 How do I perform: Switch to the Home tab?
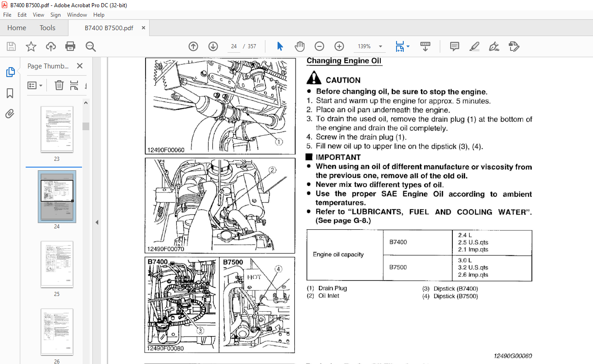click(17, 28)
